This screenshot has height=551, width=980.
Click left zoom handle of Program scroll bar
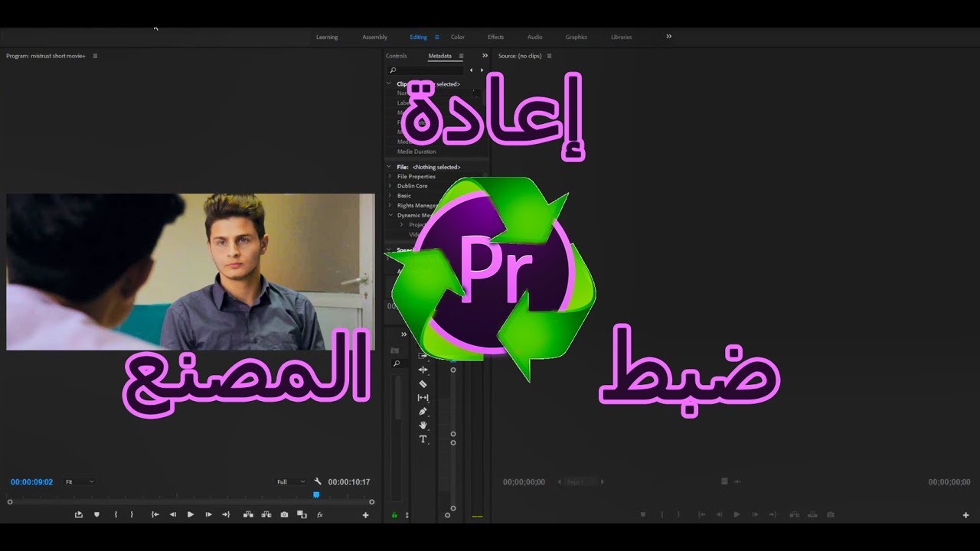click(x=10, y=502)
